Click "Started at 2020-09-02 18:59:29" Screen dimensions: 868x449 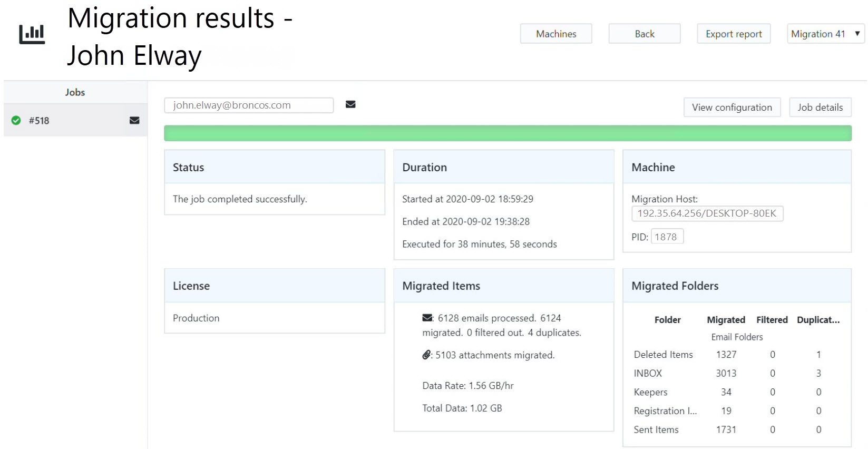(467, 199)
